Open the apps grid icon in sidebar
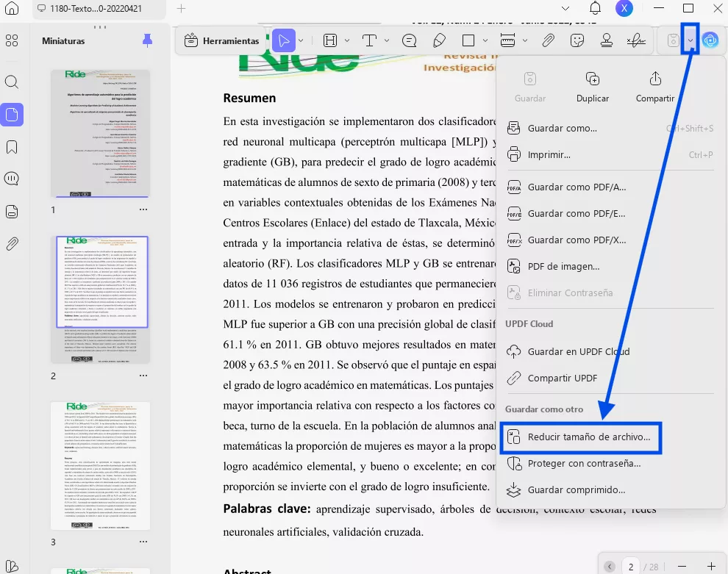 pyautogui.click(x=12, y=41)
